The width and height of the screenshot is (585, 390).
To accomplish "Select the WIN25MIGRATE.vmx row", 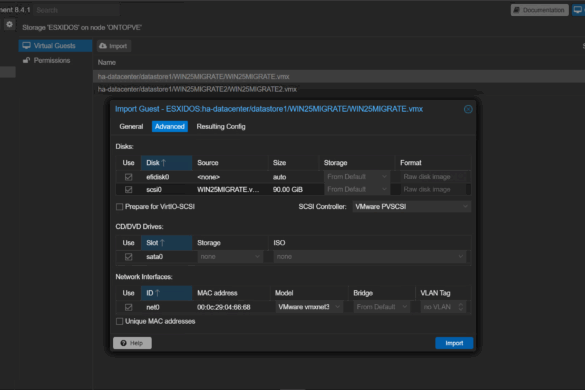I will coord(339,77).
